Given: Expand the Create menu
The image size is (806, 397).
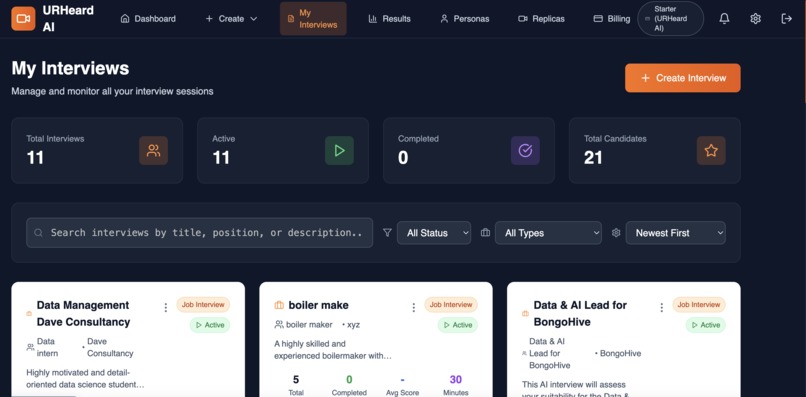Looking at the screenshot, I should [231, 19].
